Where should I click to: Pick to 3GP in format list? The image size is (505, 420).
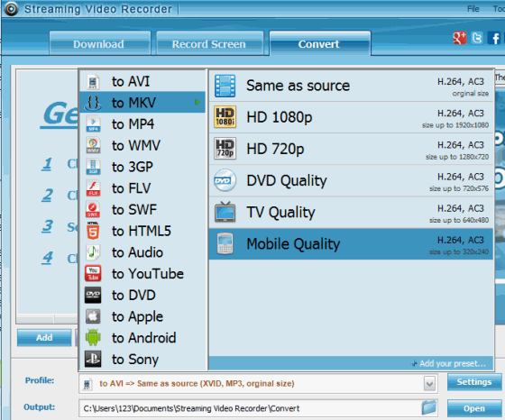(142, 167)
